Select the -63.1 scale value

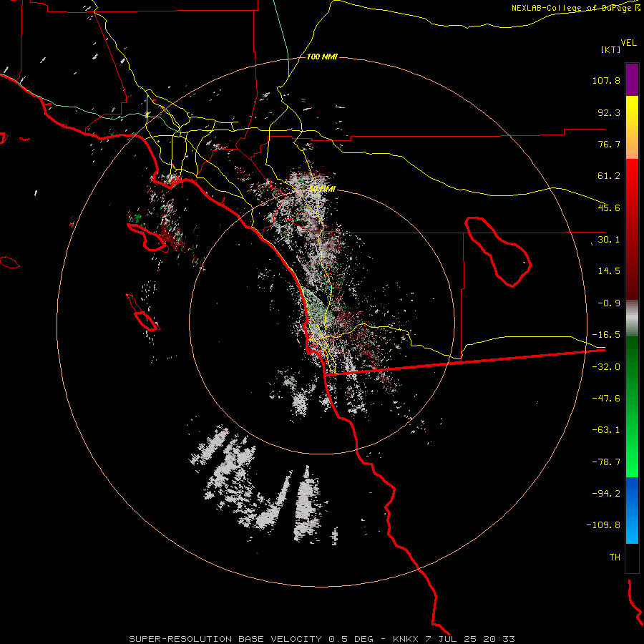click(606, 430)
